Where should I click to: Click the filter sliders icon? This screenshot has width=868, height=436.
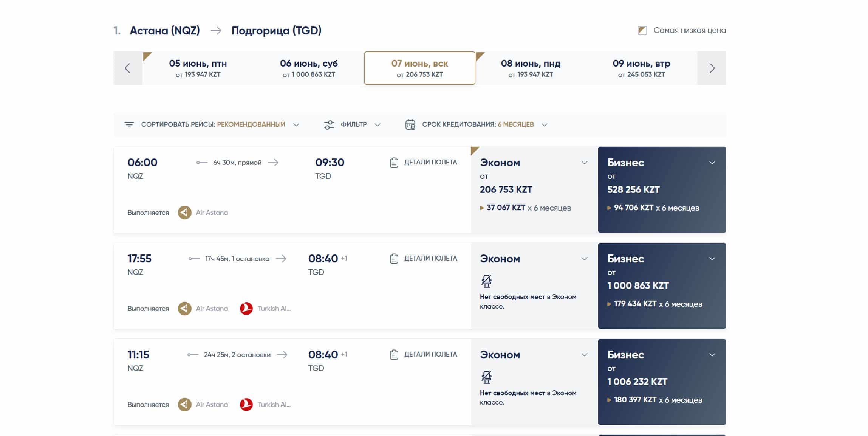tap(329, 124)
